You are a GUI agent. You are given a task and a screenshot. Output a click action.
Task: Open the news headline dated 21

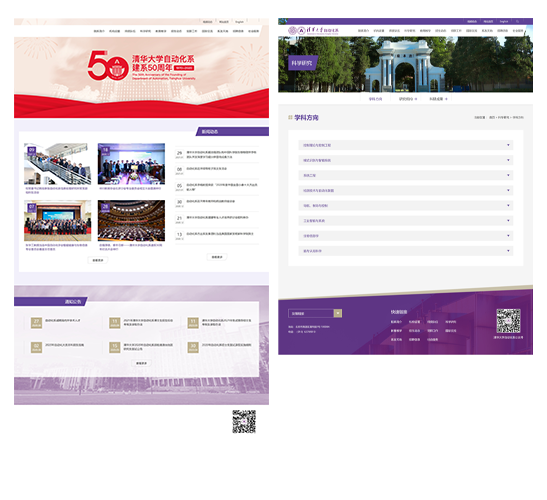[217, 217]
